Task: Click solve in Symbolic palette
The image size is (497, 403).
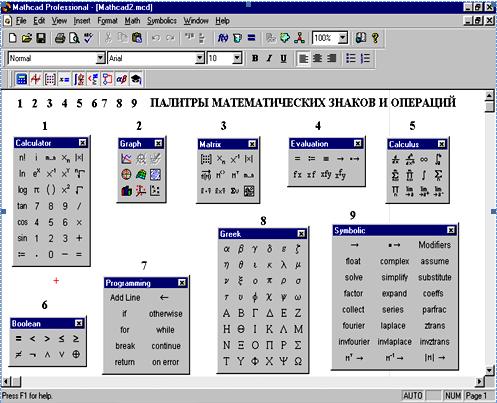Action: pos(353,277)
